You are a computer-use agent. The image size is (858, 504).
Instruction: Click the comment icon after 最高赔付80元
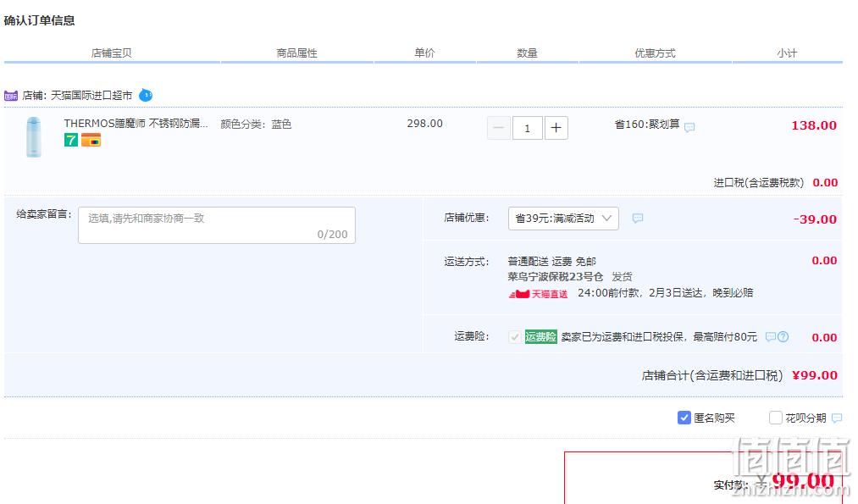(x=771, y=336)
